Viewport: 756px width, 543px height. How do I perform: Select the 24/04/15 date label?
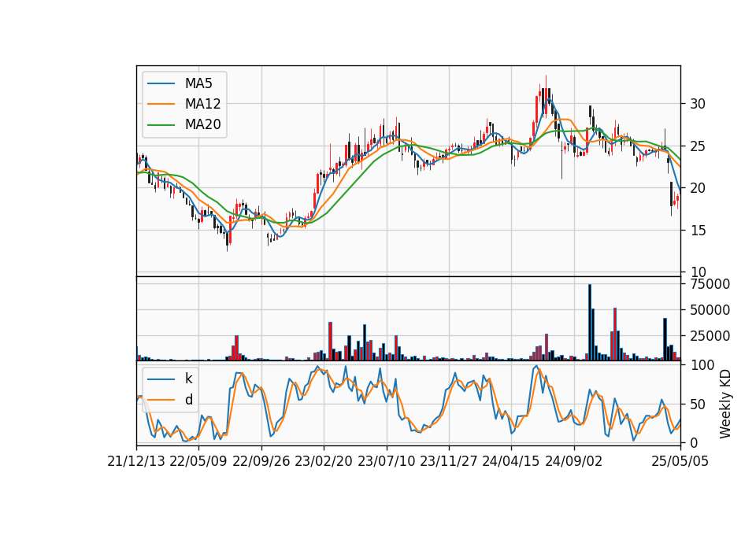click(511, 461)
